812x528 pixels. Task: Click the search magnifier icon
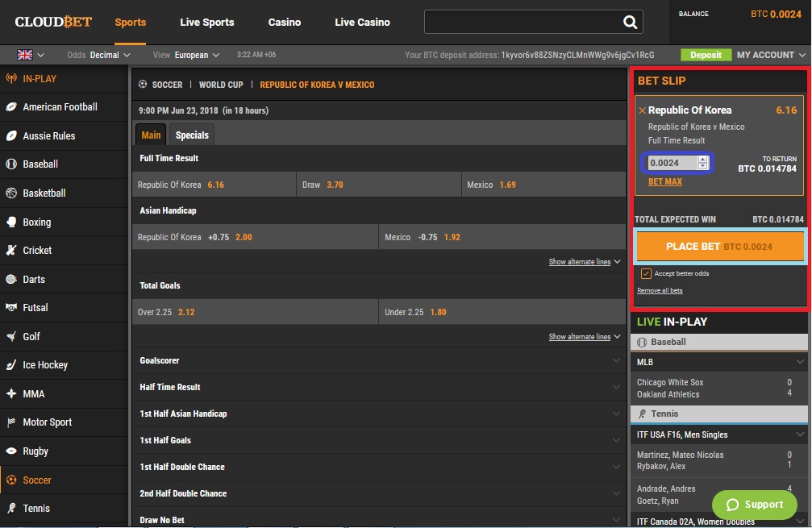630,22
